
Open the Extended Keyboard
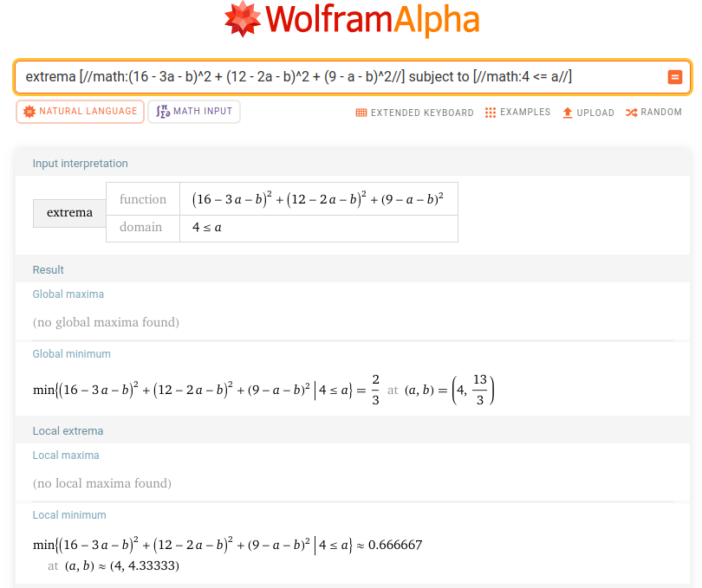414,113
